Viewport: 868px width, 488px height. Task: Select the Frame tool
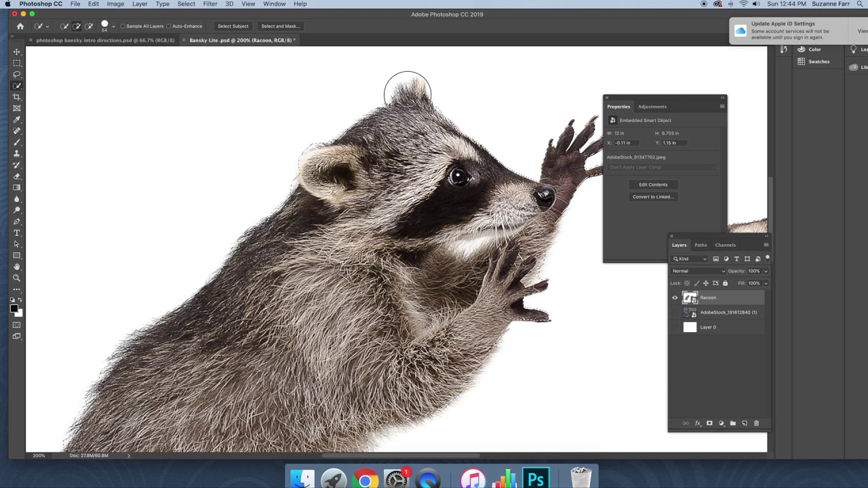(x=17, y=108)
